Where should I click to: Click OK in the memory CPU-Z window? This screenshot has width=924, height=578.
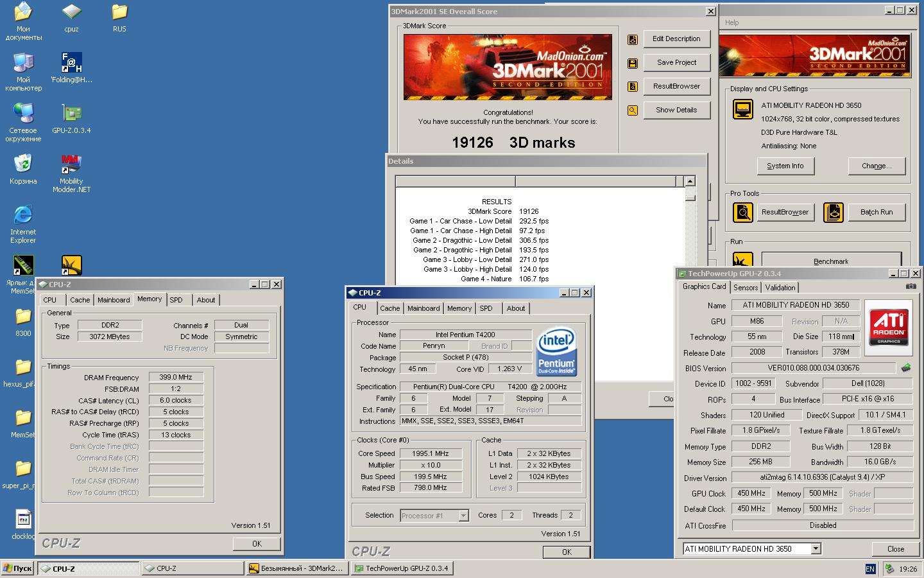pyautogui.click(x=257, y=543)
